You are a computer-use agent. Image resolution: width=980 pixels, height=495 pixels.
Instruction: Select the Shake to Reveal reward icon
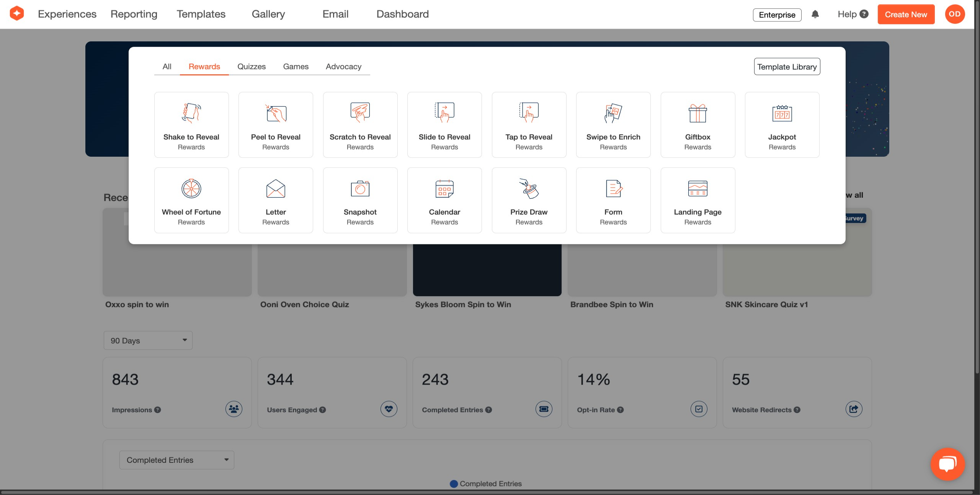coord(191,113)
